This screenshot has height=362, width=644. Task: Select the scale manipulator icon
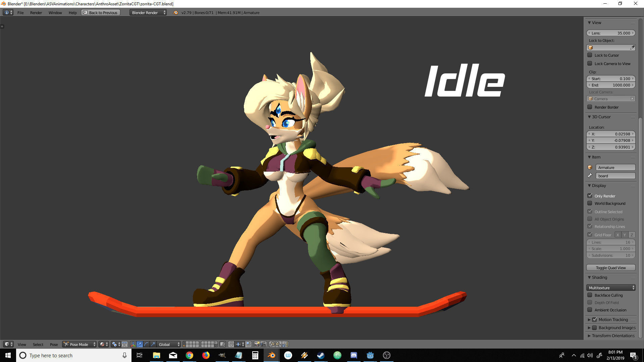tap(153, 344)
